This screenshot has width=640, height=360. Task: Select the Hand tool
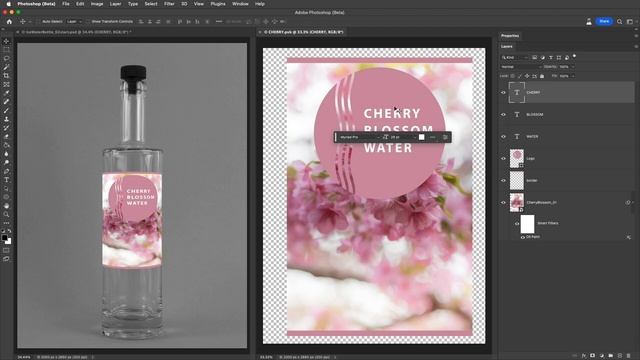tap(6, 206)
